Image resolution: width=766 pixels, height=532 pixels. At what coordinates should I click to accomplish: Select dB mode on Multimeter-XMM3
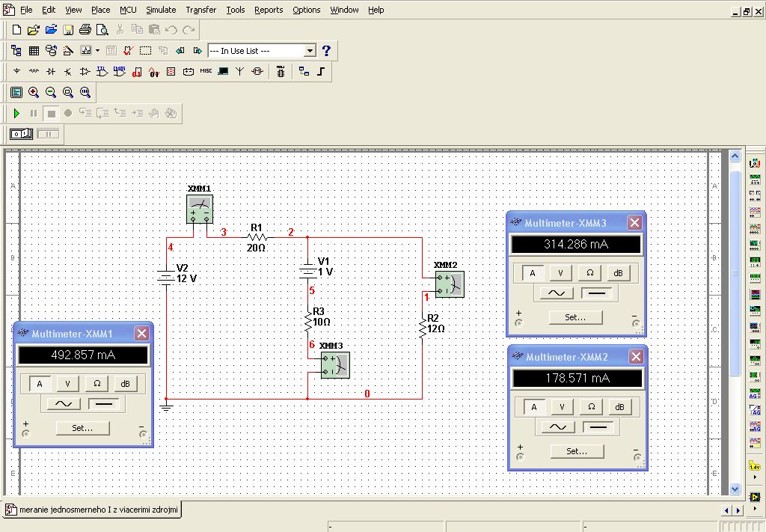(x=618, y=273)
